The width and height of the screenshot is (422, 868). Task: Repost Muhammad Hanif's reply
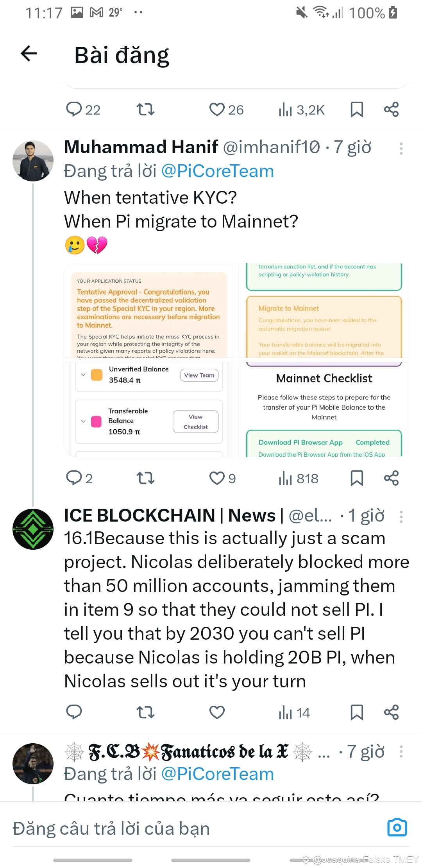[x=145, y=478]
